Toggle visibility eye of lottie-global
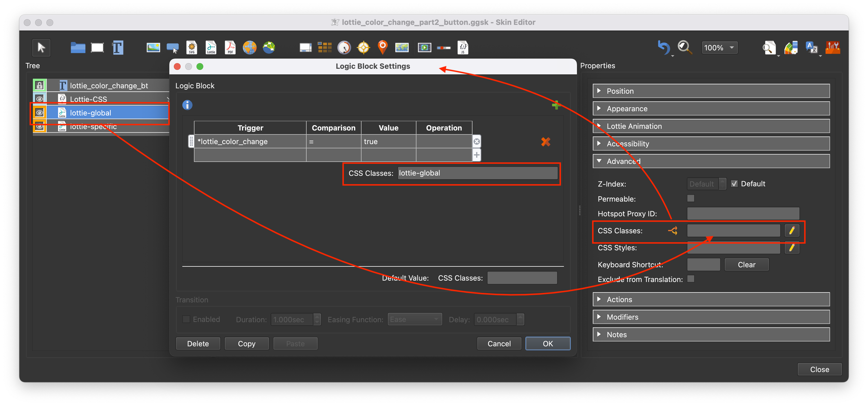The width and height of the screenshot is (868, 406). 40,113
